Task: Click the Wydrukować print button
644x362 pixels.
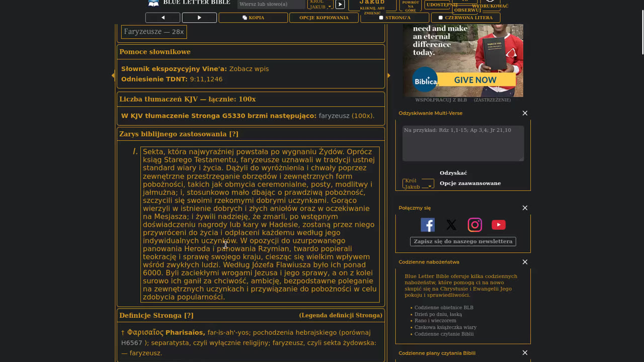Action: click(x=490, y=6)
